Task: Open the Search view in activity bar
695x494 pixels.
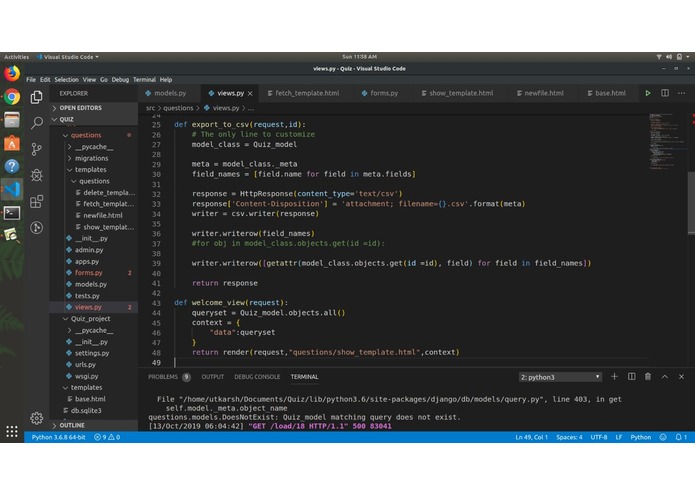Action: click(x=37, y=123)
